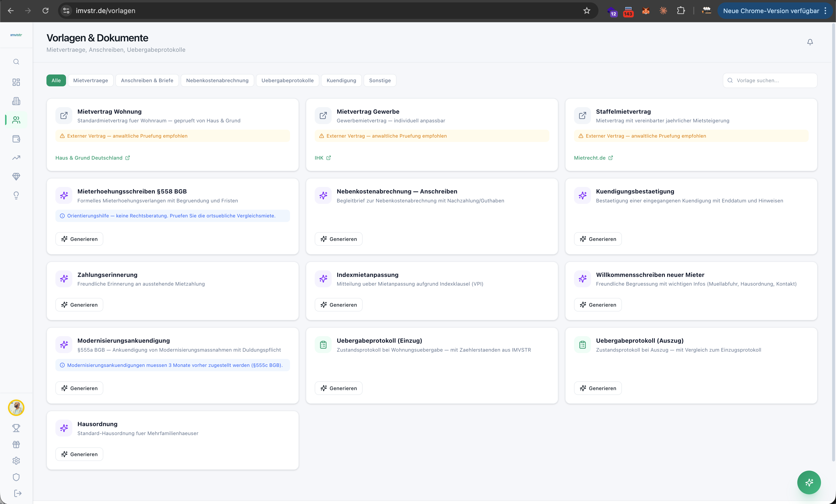This screenshot has height=504, width=836.
Task: Open notifications bell icon
Action: click(x=810, y=42)
